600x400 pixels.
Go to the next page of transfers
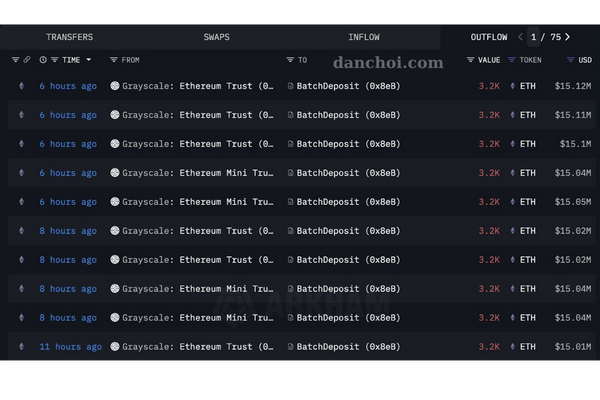tap(568, 37)
